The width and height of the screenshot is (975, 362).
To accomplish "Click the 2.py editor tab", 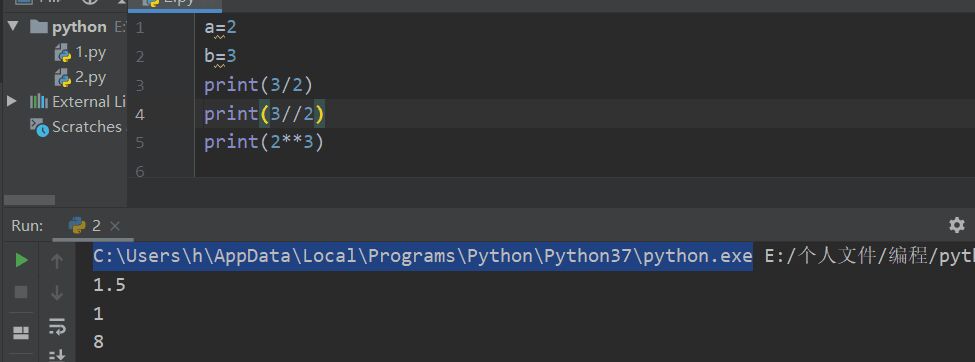I will 175,3.
